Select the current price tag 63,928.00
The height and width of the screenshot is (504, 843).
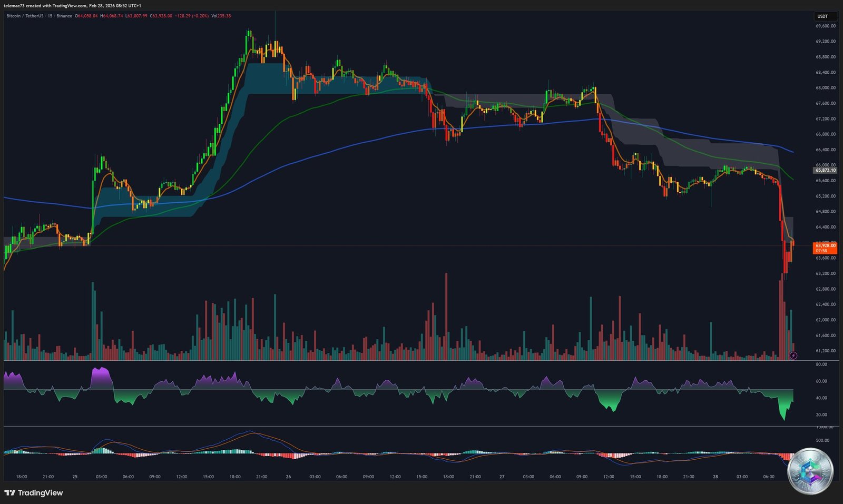825,245
